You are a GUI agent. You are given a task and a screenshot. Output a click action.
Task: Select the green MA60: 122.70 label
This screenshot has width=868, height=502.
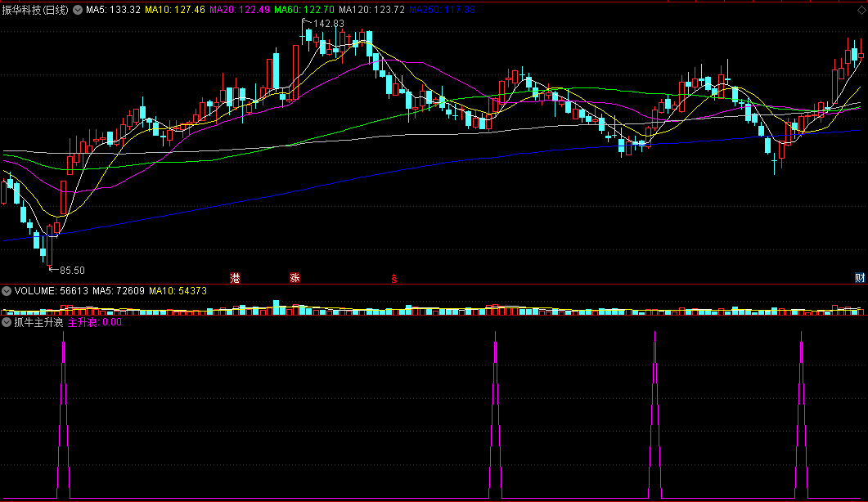coord(304,10)
